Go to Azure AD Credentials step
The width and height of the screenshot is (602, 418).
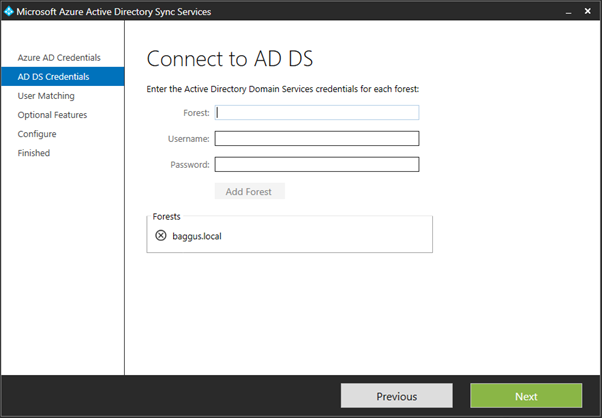click(59, 57)
